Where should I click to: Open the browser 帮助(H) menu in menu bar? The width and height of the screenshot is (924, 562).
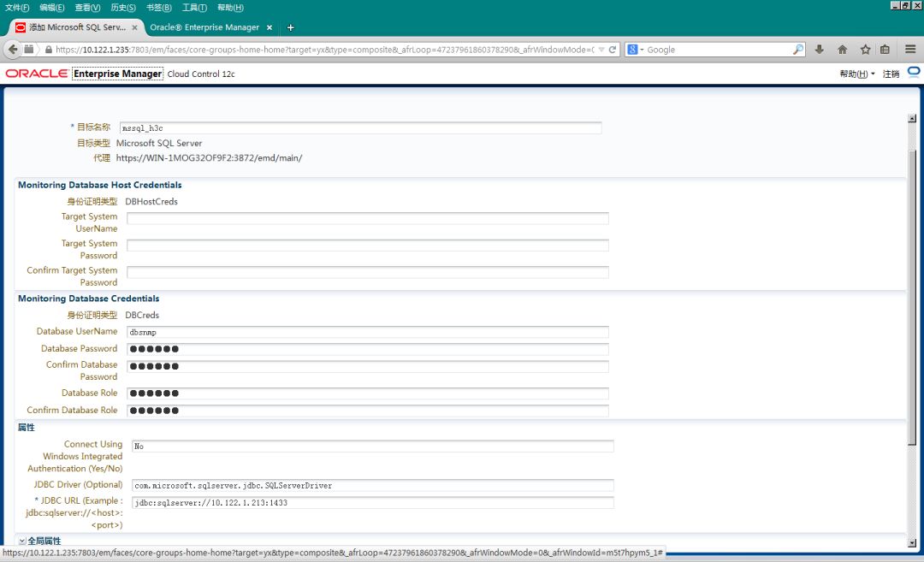230,8
